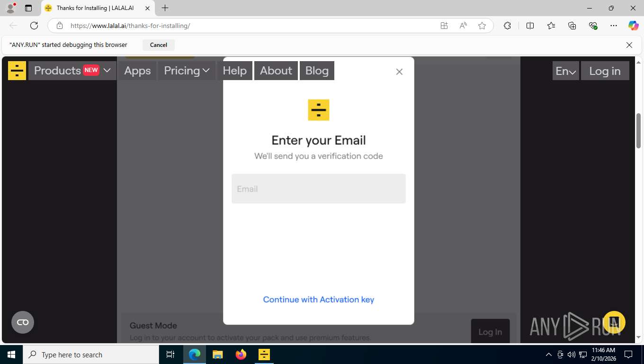Open the Copilot sidebar

tap(633, 26)
